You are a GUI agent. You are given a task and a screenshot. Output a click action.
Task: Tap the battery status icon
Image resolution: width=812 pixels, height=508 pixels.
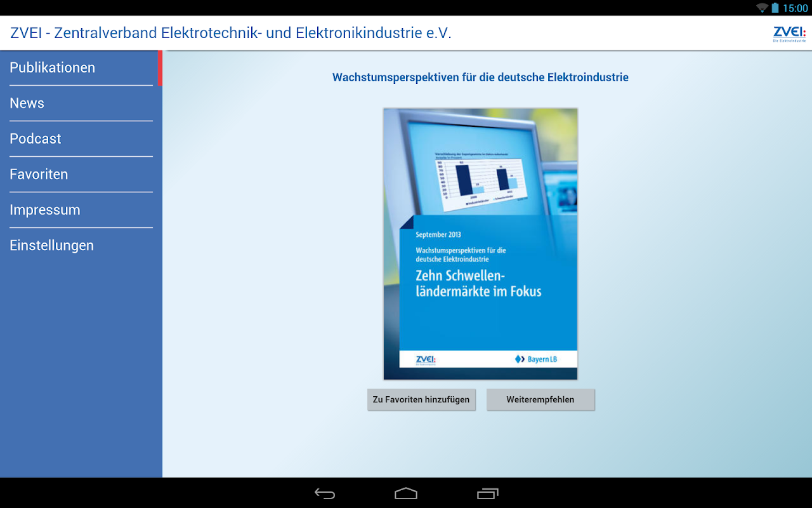(775, 8)
